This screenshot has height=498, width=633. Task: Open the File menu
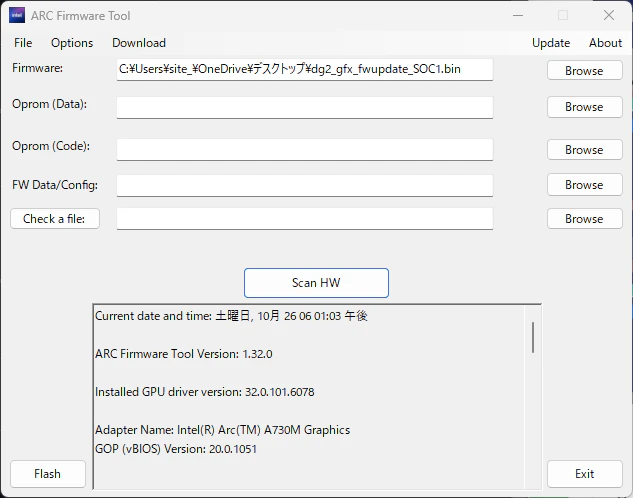23,43
